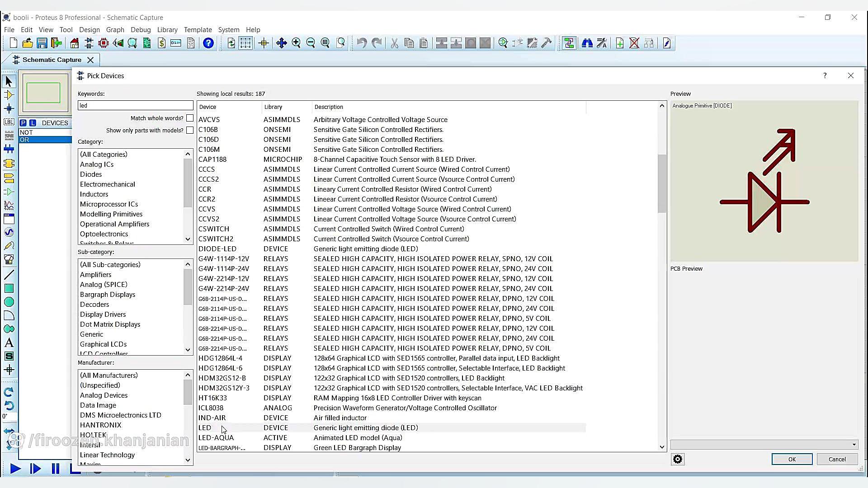Click the dialog help question mark
868x488 pixels.
click(x=825, y=75)
